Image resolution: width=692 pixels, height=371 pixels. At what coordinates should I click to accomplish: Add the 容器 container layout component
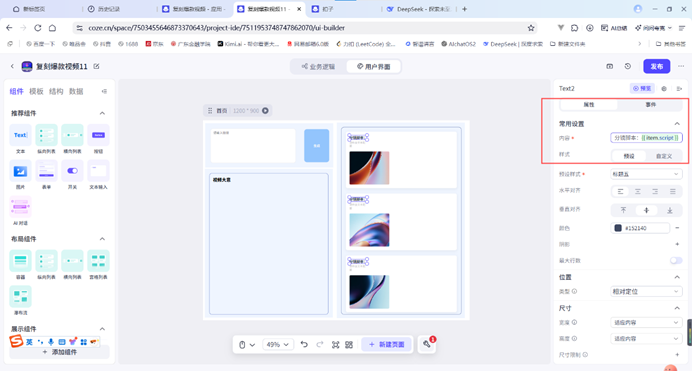(20, 261)
